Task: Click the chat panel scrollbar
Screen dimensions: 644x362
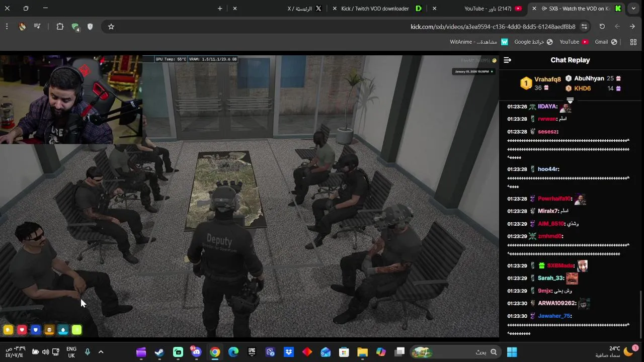Action: 640,314
